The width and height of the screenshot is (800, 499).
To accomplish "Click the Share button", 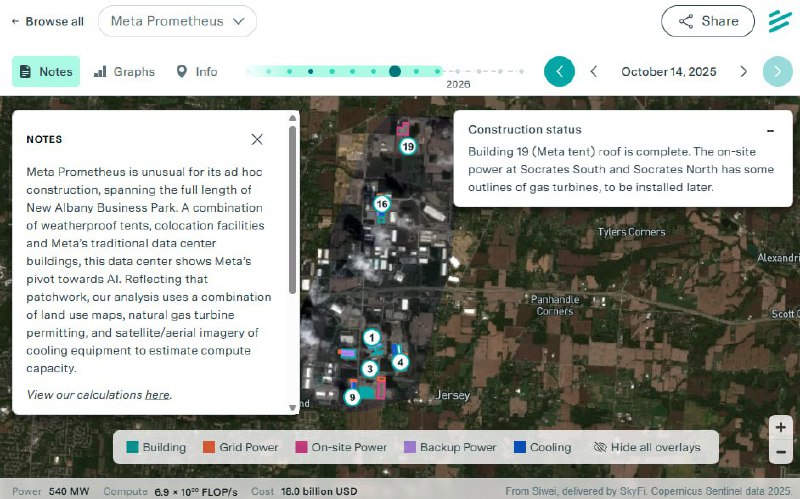I will coord(707,21).
